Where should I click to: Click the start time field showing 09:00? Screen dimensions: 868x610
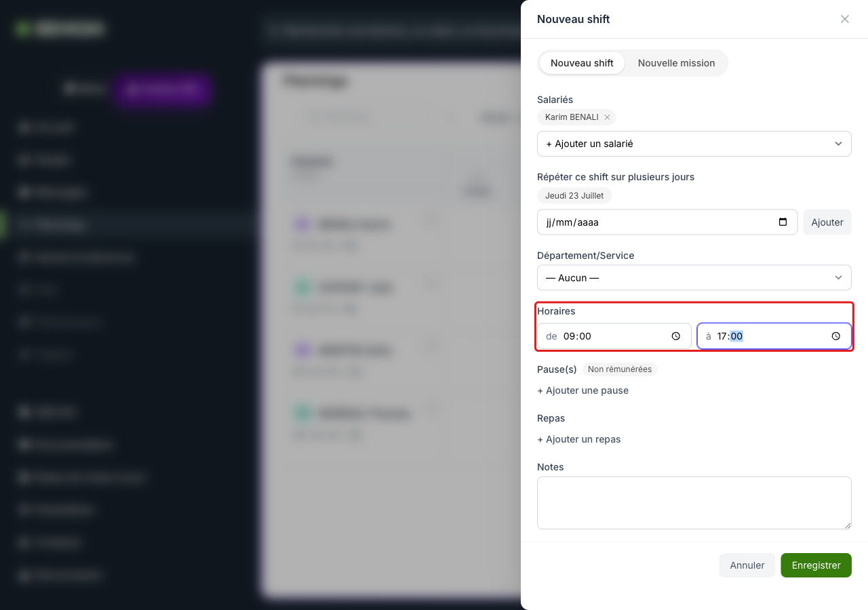(x=614, y=336)
